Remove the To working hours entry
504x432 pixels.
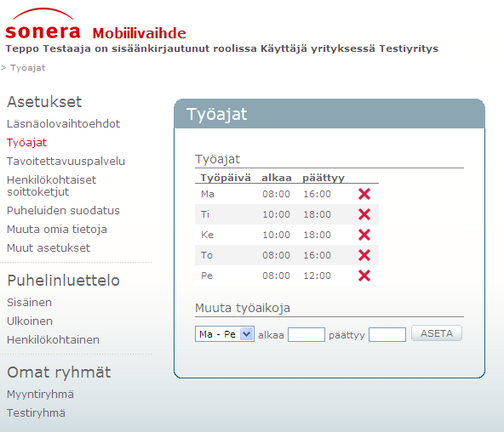click(x=364, y=255)
